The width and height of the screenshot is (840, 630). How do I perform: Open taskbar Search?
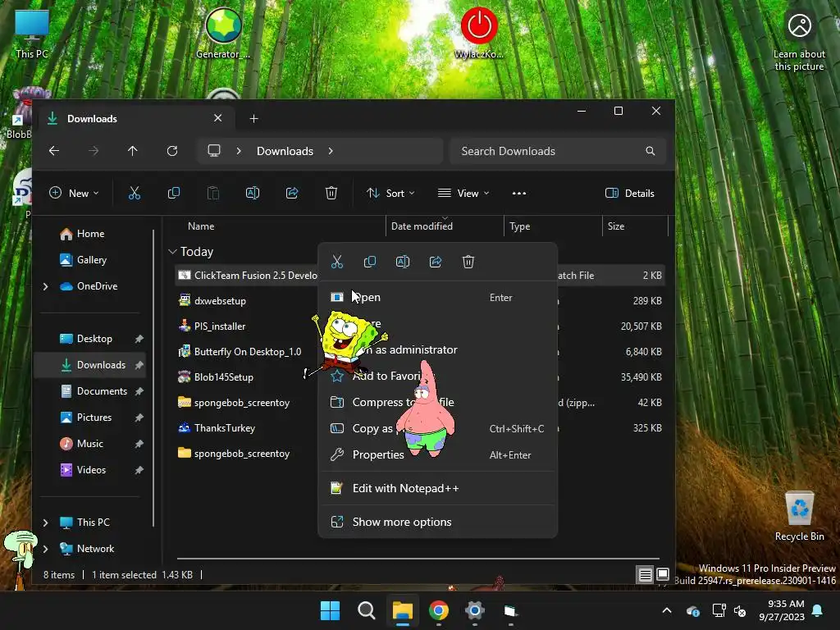tap(367, 610)
